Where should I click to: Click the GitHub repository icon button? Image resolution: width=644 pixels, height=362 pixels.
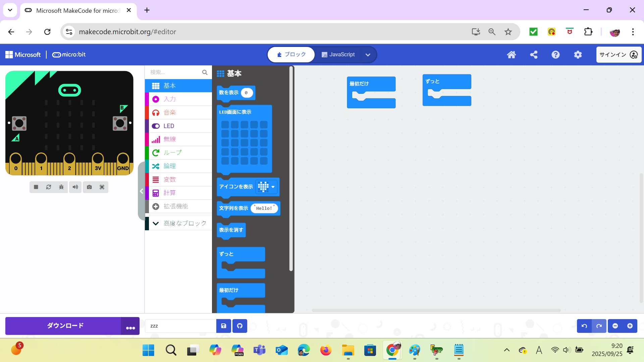(x=240, y=326)
